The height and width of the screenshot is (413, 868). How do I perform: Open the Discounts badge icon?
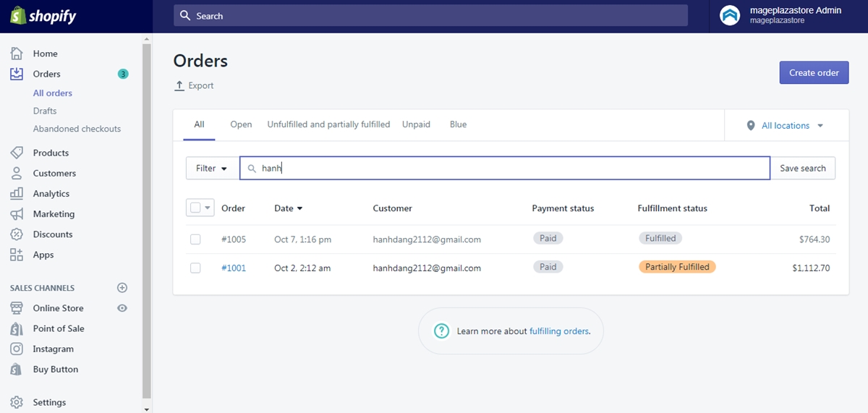(x=17, y=234)
